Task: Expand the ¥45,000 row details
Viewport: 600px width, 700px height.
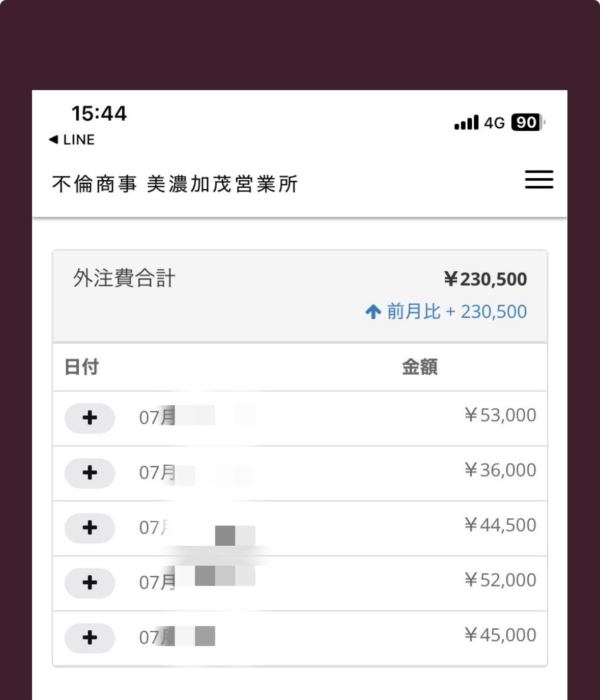Action: point(90,638)
